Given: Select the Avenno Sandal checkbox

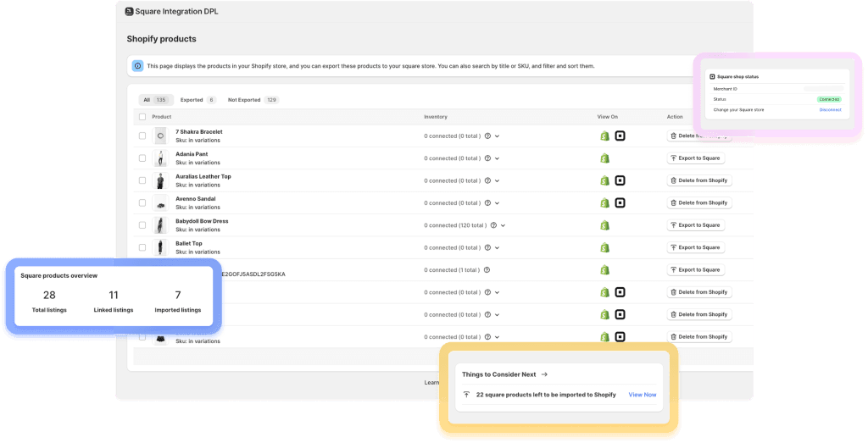Looking at the screenshot, I should click(x=142, y=203).
